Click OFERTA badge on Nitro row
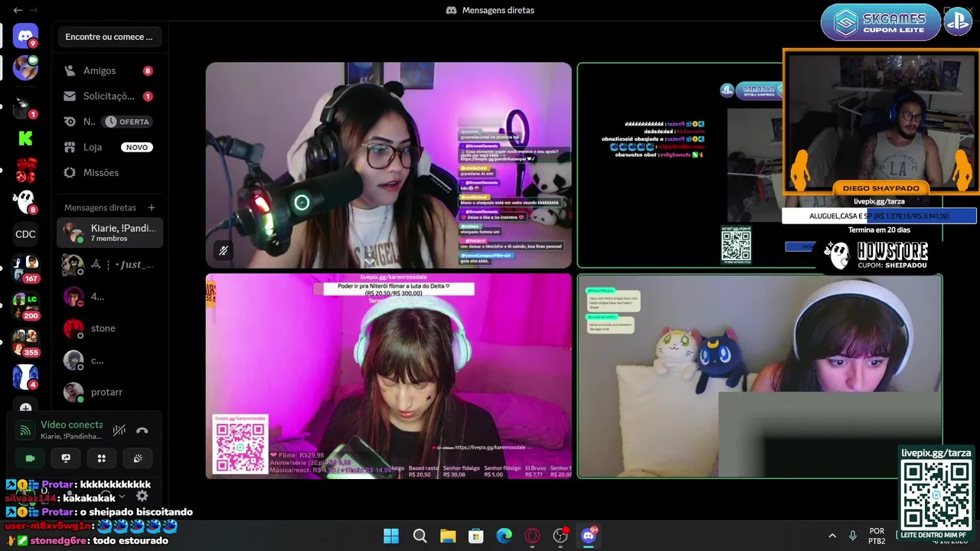 (x=127, y=122)
